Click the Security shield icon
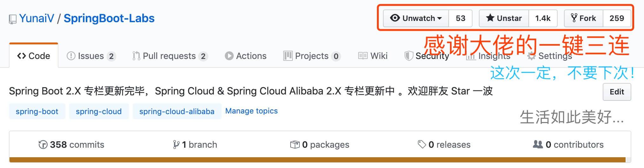The image size is (644, 168). click(x=408, y=56)
